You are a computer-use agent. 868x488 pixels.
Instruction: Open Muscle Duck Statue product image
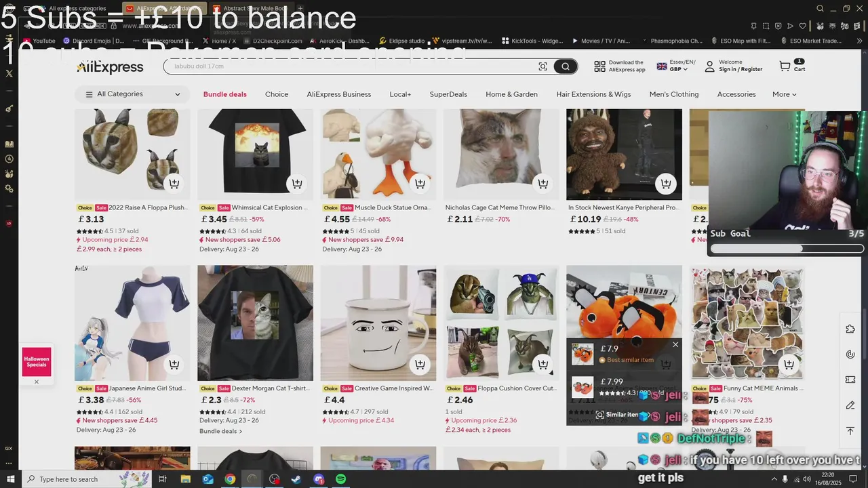point(378,155)
